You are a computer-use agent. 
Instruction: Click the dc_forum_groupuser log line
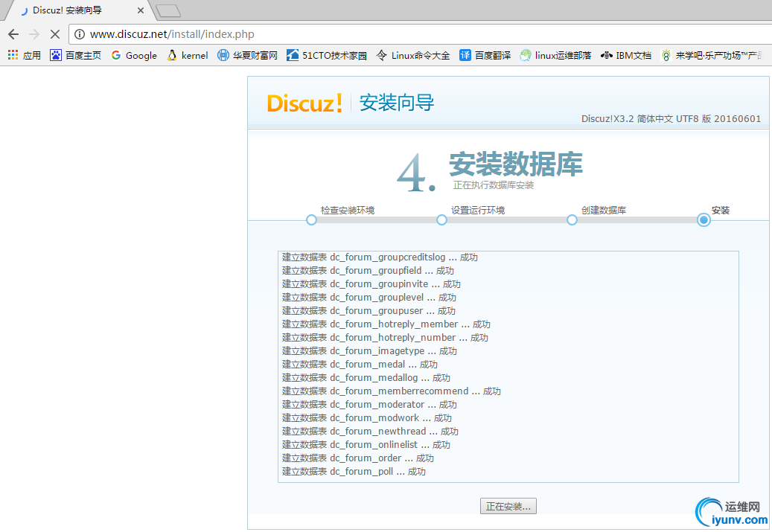pyautogui.click(x=369, y=310)
